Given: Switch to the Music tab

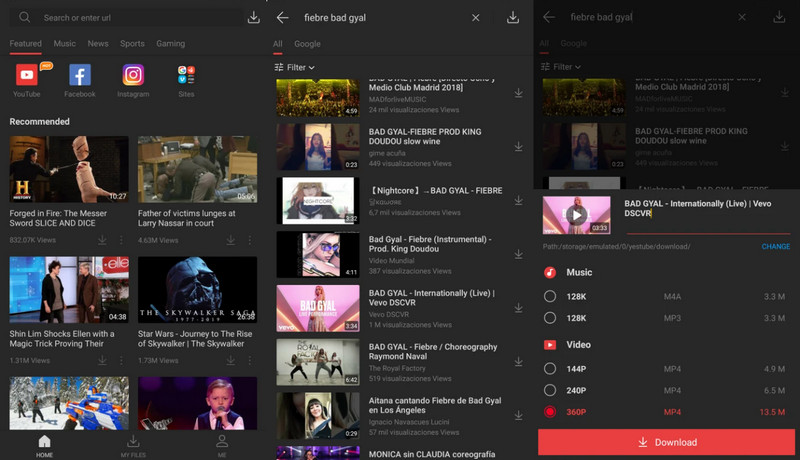Looking at the screenshot, I should [x=65, y=44].
